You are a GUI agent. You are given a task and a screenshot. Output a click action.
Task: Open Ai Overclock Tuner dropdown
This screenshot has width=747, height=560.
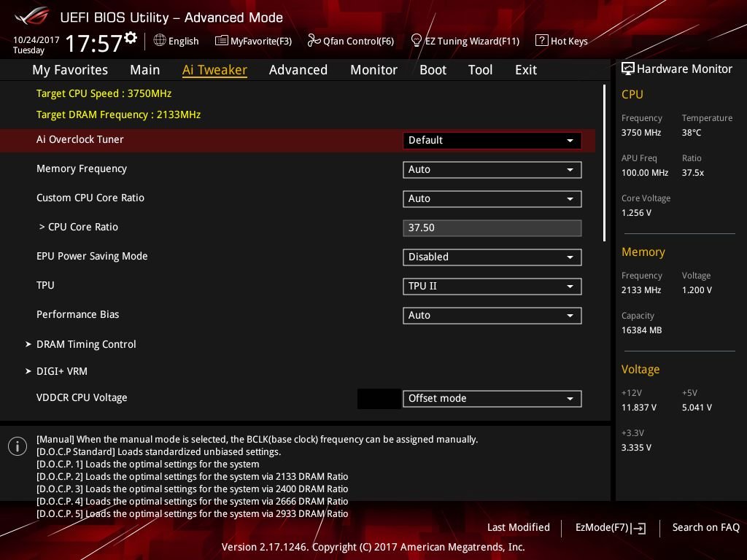(492, 141)
